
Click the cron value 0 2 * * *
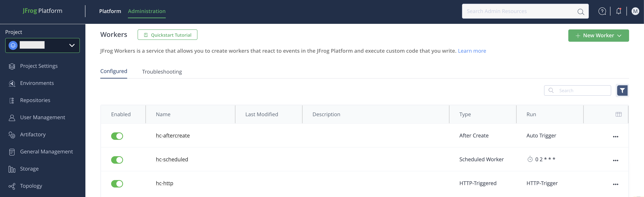[545, 159]
